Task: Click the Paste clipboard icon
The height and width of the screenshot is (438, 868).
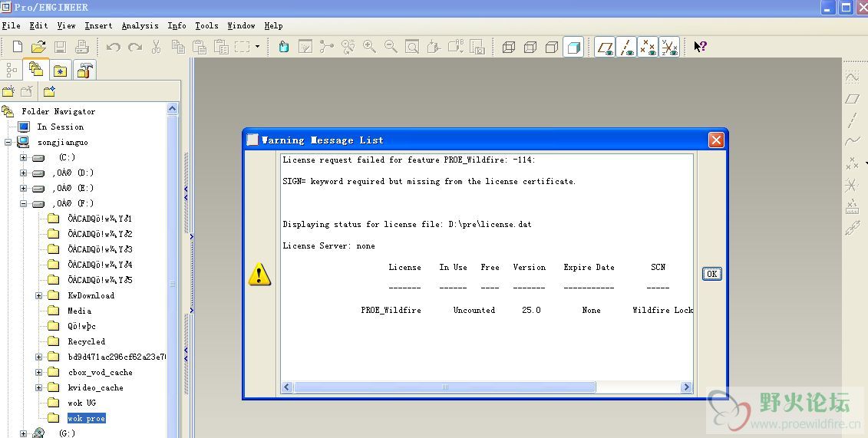Action: click(x=200, y=47)
